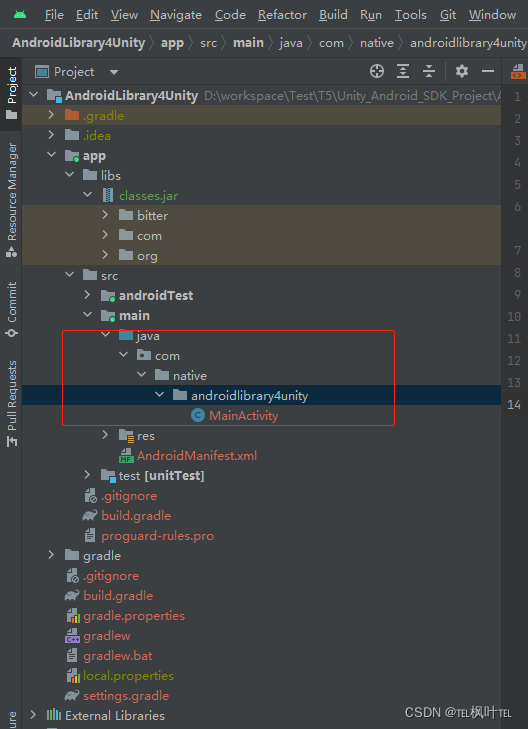Open the Project tool window tab
The image size is (528, 729).
pos(12,93)
